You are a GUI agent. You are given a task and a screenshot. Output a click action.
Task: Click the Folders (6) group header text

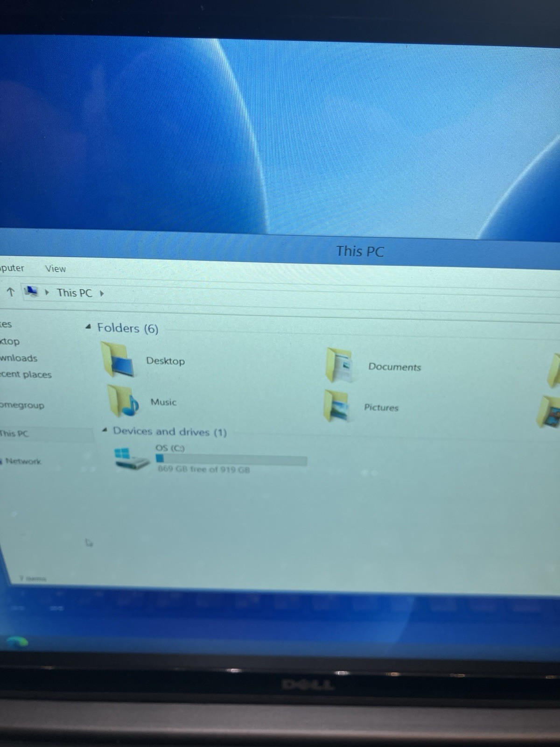(128, 328)
